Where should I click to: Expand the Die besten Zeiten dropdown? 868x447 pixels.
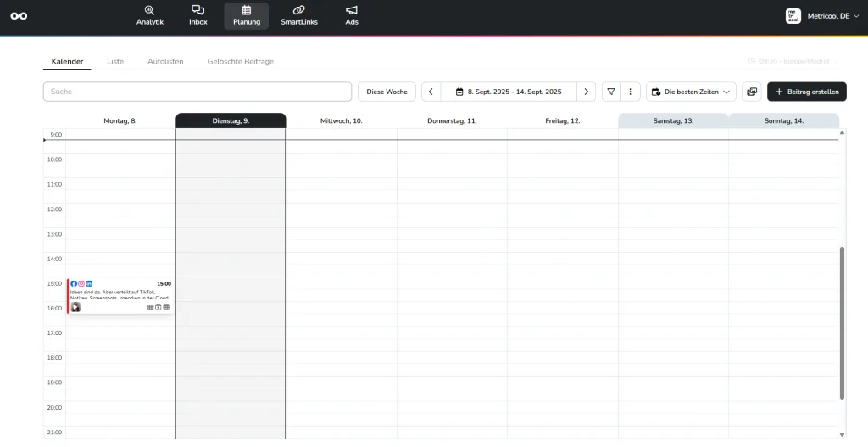(x=691, y=92)
